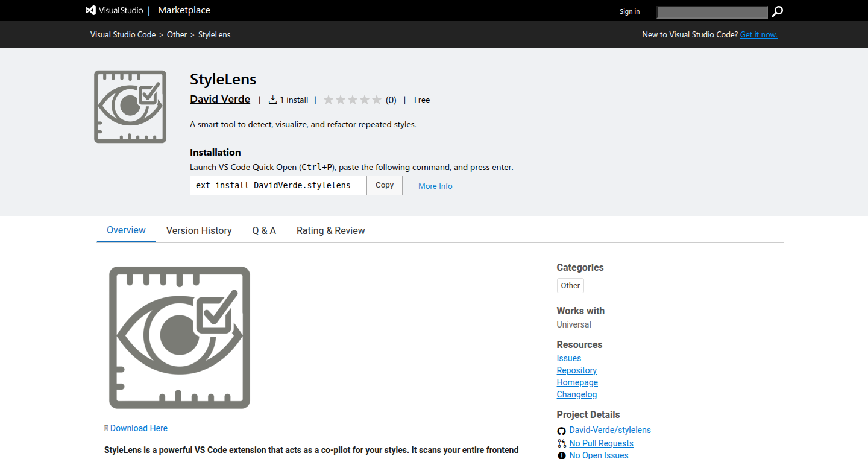Open the Homepage link

point(577,382)
